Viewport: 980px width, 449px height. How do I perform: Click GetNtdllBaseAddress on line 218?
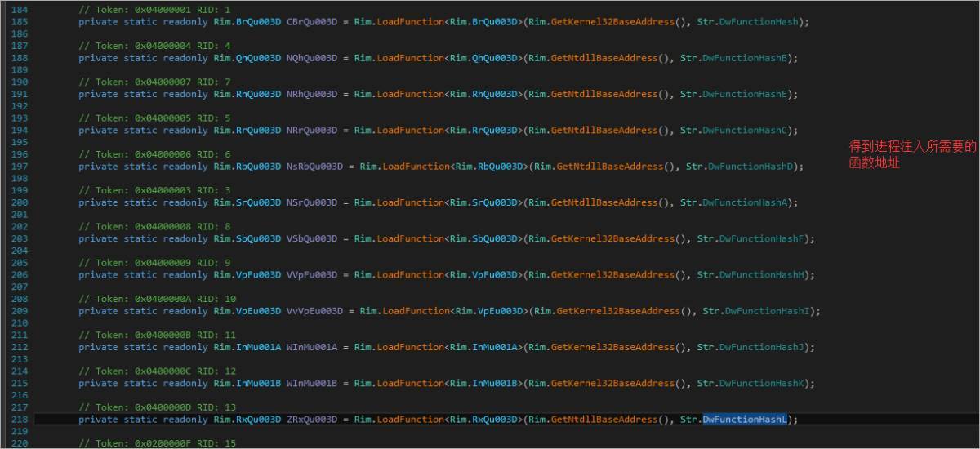point(604,419)
